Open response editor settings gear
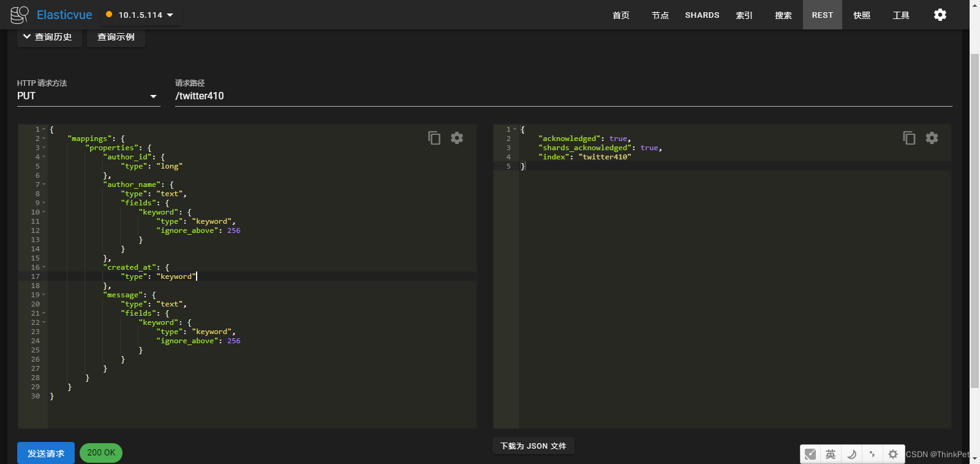The width and height of the screenshot is (980, 464). point(932,138)
